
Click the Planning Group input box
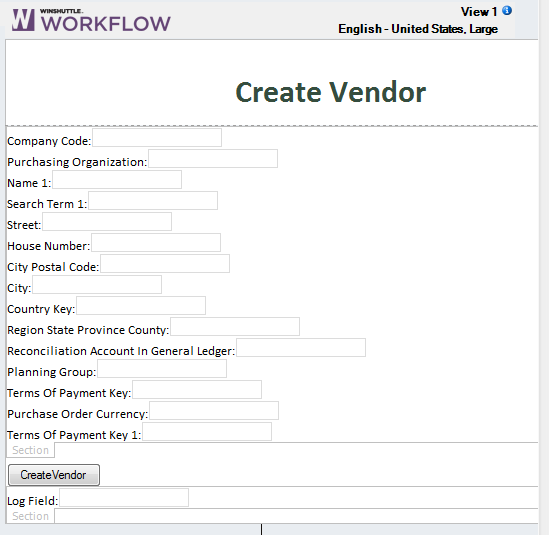click(162, 369)
